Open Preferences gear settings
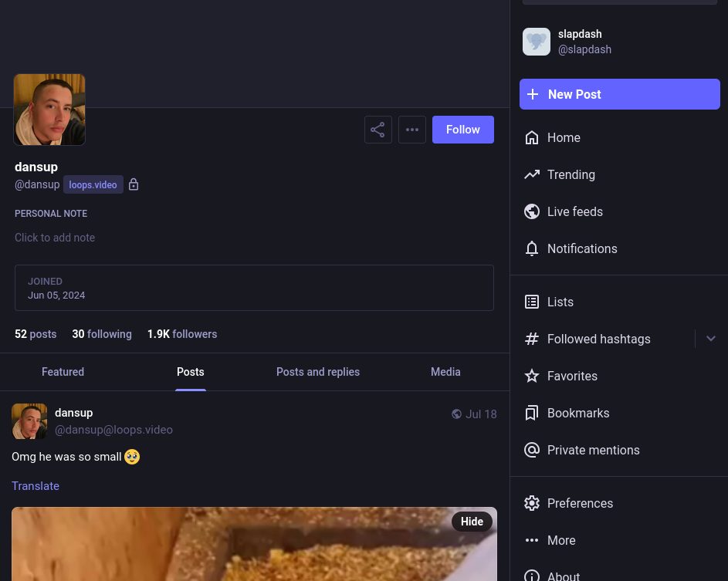This screenshot has height=581, width=728. pyautogui.click(x=532, y=504)
